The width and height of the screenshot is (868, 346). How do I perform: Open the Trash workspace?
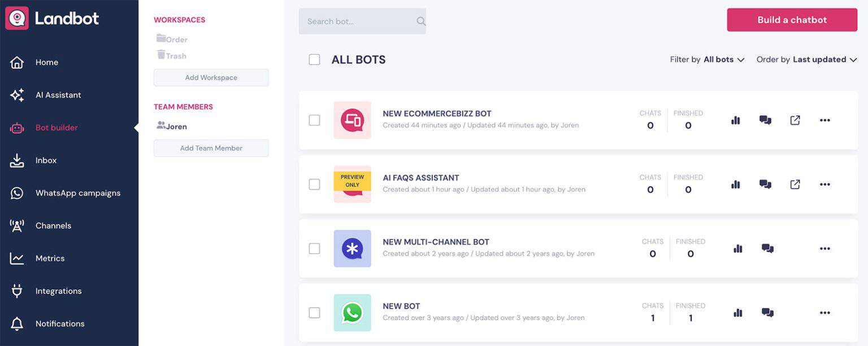[x=171, y=55]
